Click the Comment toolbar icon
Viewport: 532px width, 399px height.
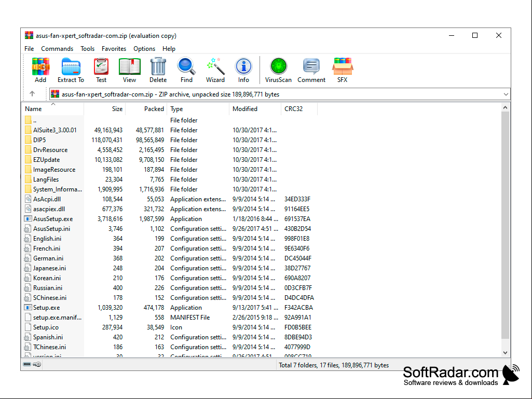[x=311, y=66]
